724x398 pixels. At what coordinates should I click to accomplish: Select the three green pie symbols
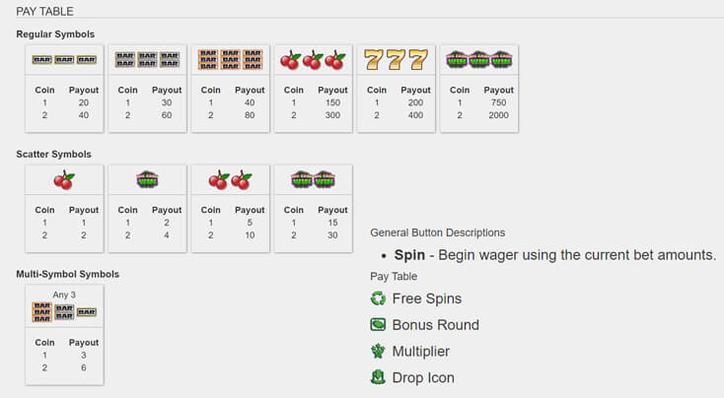(479, 60)
